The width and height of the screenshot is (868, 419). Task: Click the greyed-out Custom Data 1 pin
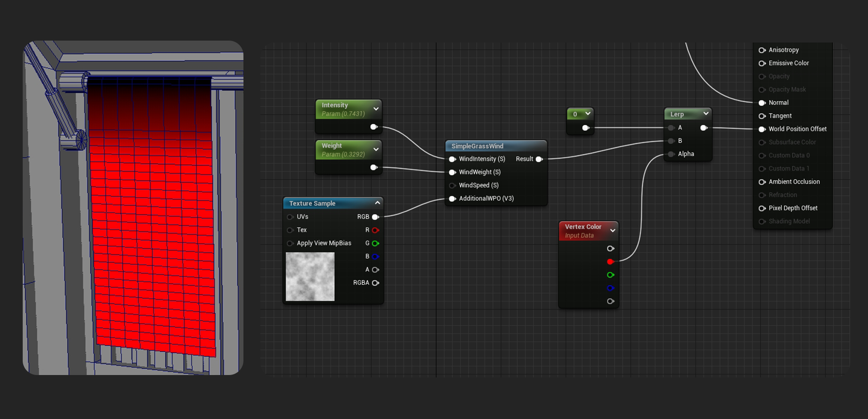coord(762,169)
